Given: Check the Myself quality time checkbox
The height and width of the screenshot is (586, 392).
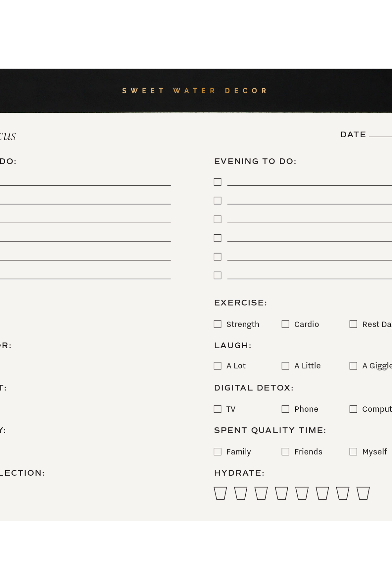Looking at the screenshot, I should 353,452.
